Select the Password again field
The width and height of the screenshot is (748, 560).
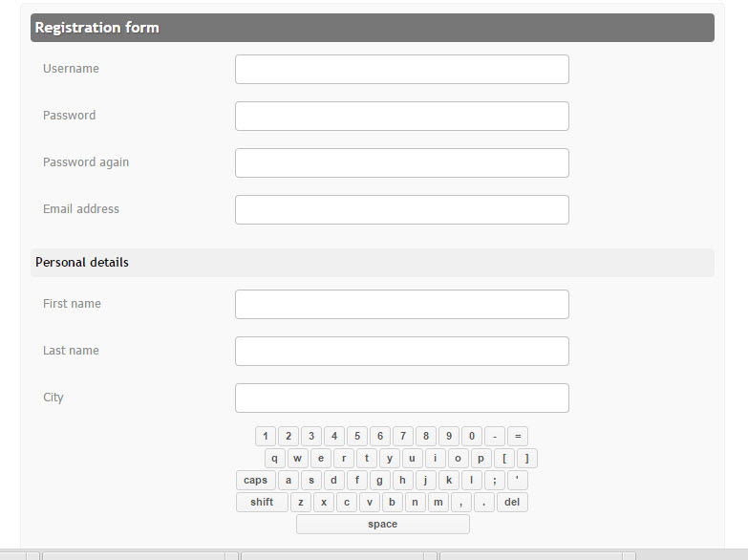[401, 162]
